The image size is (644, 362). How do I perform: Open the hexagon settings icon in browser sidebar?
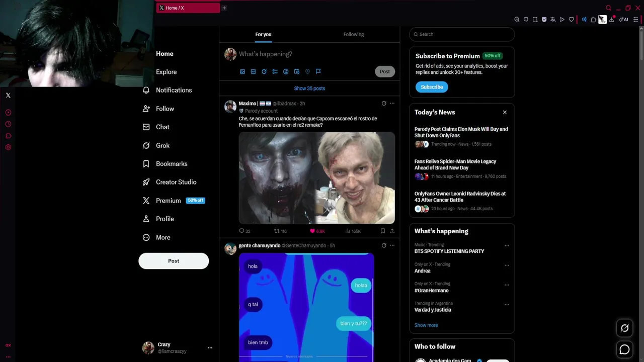8,147
